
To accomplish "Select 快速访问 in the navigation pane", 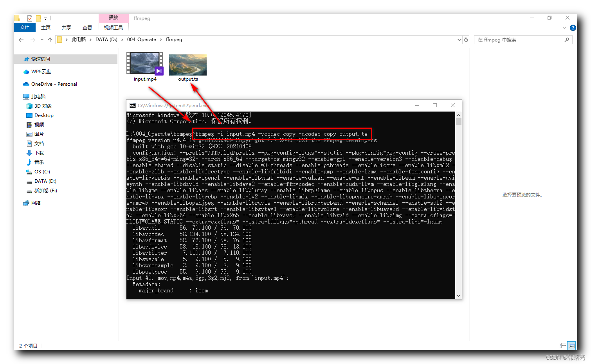I will click(x=66, y=59).
